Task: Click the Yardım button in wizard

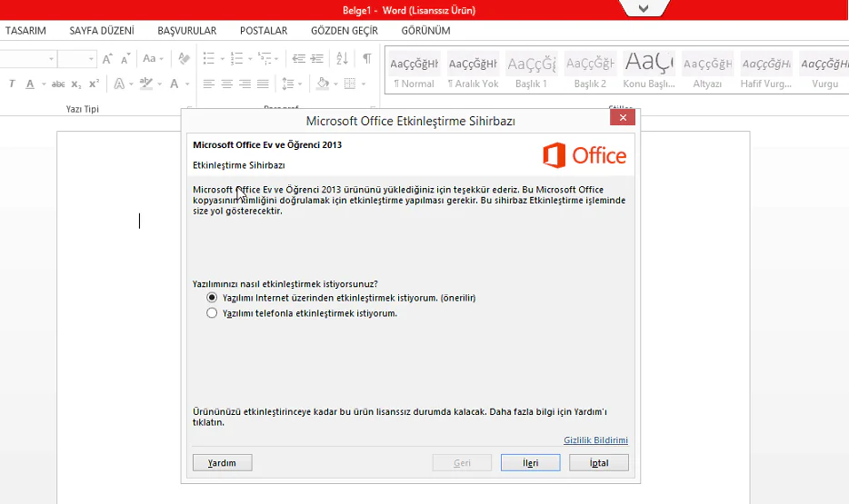Action: click(222, 463)
